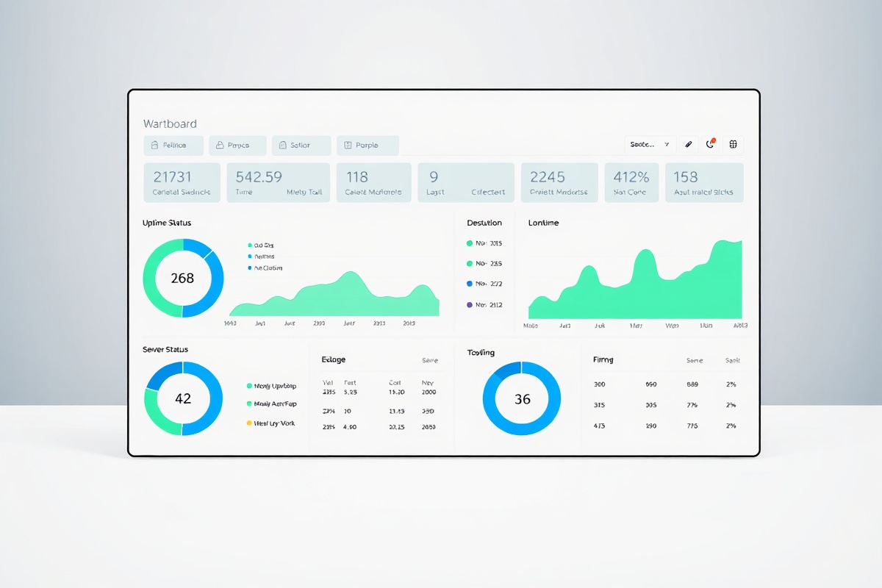Open the stat card showing 118
Image resolution: width=882 pixels, height=588 pixels.
(x=374, y=183)
